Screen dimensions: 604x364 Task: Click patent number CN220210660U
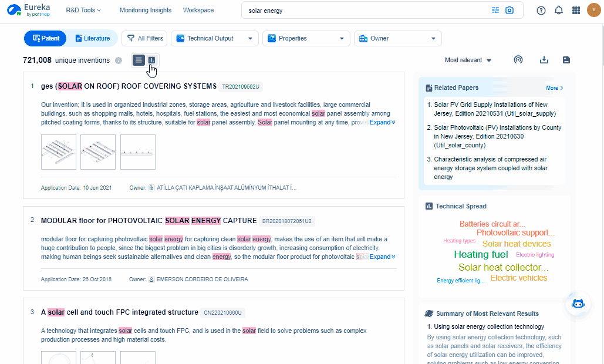point(222,313)
